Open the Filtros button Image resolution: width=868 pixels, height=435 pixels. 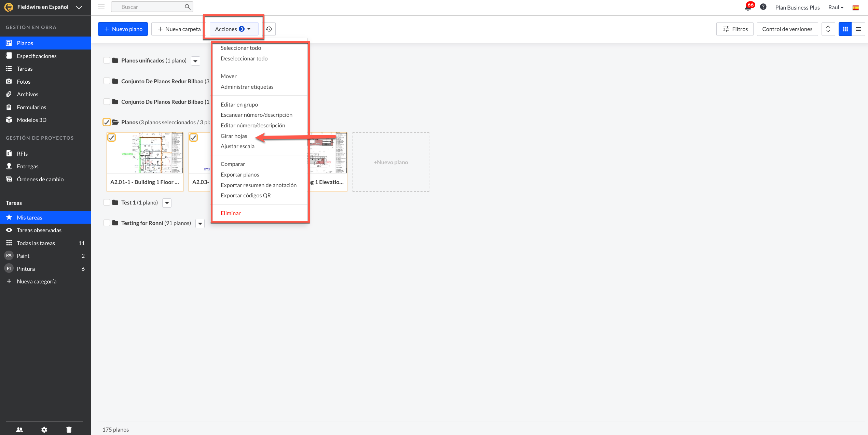(x=735, y=29)
